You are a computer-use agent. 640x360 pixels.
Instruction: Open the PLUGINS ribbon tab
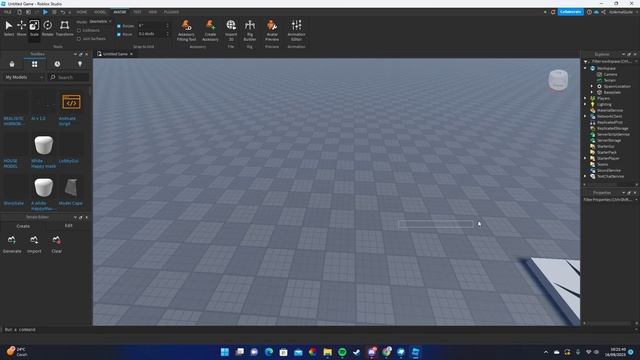coord(171,12)
